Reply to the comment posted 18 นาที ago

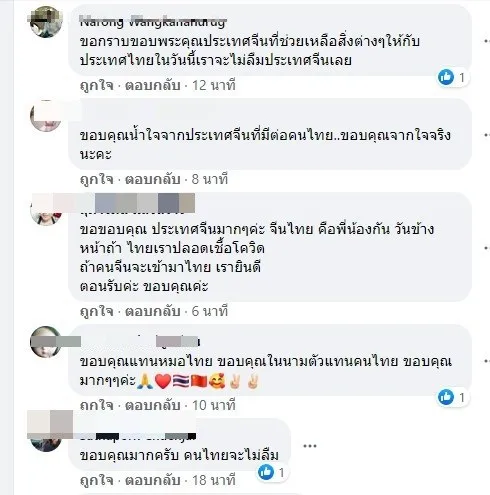[152, 481]
